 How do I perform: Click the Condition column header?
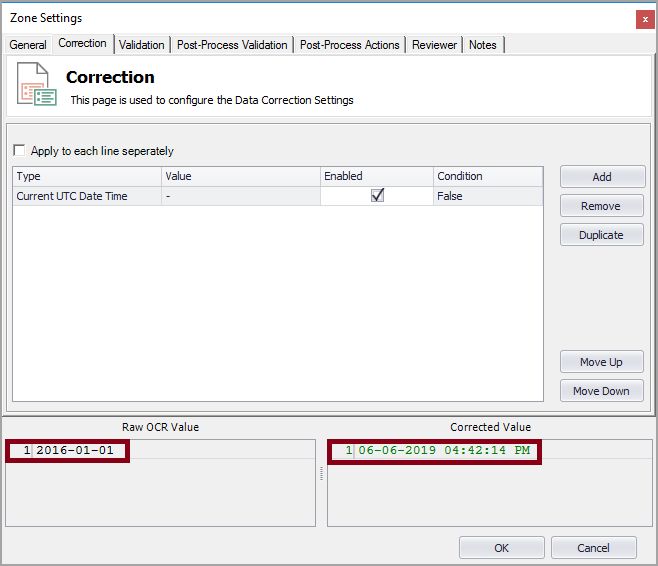coord(488,176)
